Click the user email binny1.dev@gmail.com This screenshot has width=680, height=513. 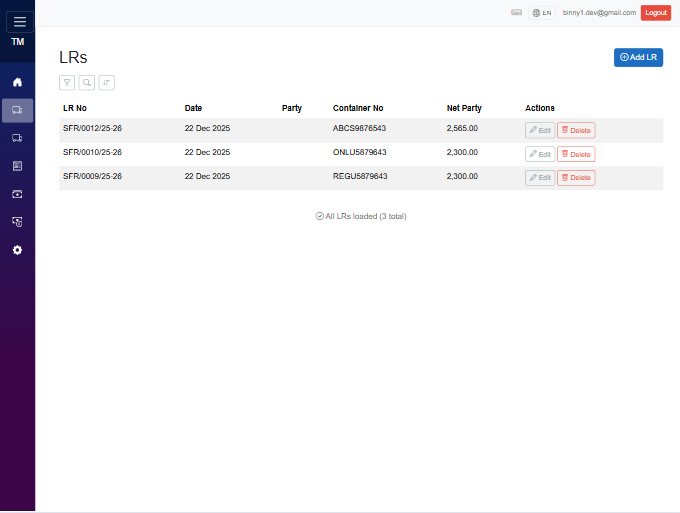tap(599, 13)
